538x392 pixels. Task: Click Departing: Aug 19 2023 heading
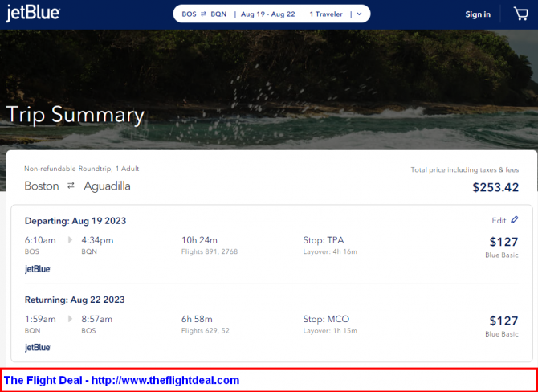[75, 221]
